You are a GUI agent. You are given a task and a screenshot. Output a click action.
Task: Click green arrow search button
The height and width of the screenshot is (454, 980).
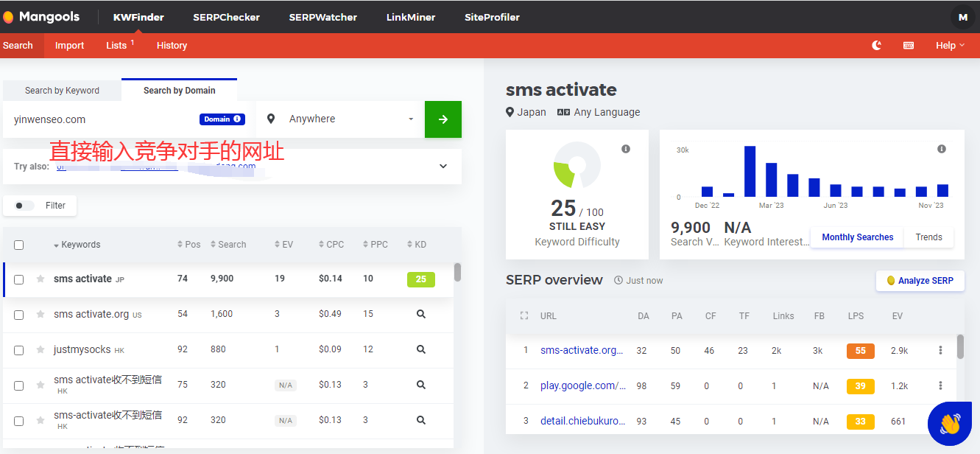443,119
